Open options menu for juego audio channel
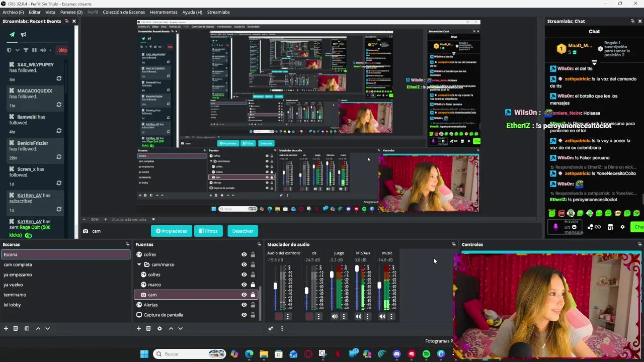The height and width of the screenshot is (362, 644). coord(344,316)
